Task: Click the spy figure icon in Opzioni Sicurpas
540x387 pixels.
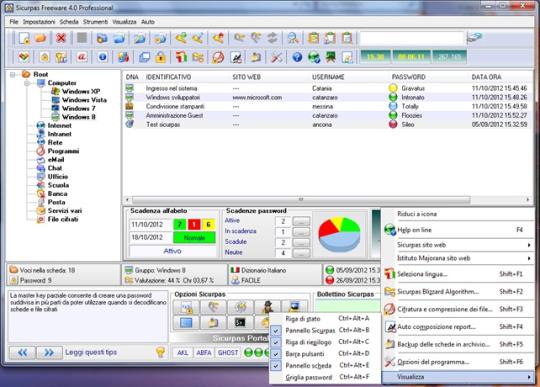Action: point(267,306)
